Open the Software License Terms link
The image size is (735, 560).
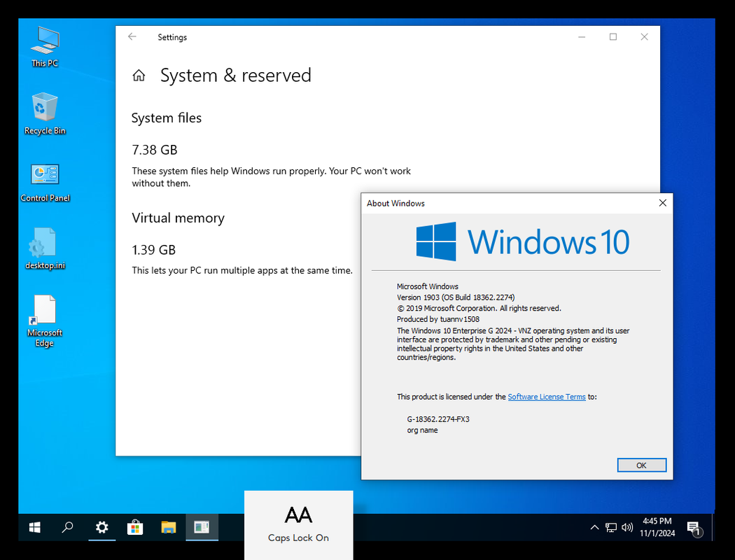click(x=547, y=396)
